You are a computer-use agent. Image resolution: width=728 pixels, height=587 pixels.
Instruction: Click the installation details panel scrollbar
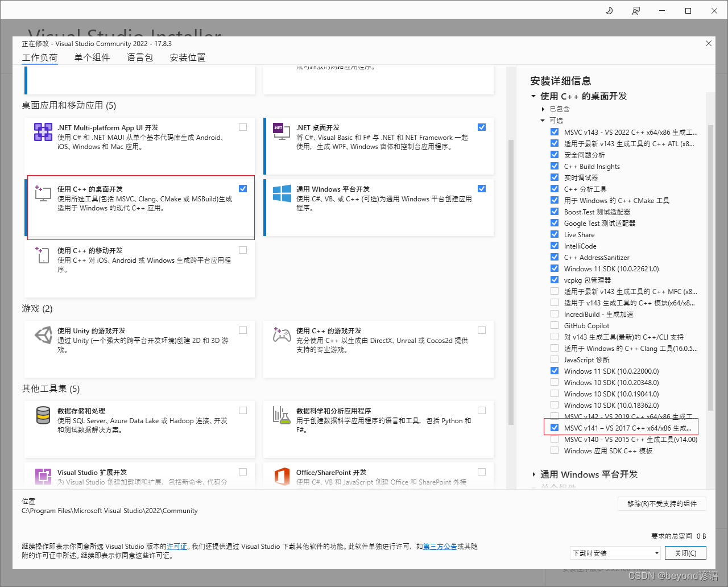pyautogui.click(x=710, y=267)
